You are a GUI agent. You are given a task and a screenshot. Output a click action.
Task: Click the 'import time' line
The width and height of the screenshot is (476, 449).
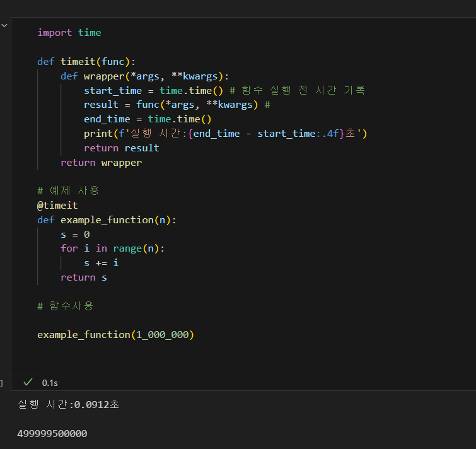[69, 33]
